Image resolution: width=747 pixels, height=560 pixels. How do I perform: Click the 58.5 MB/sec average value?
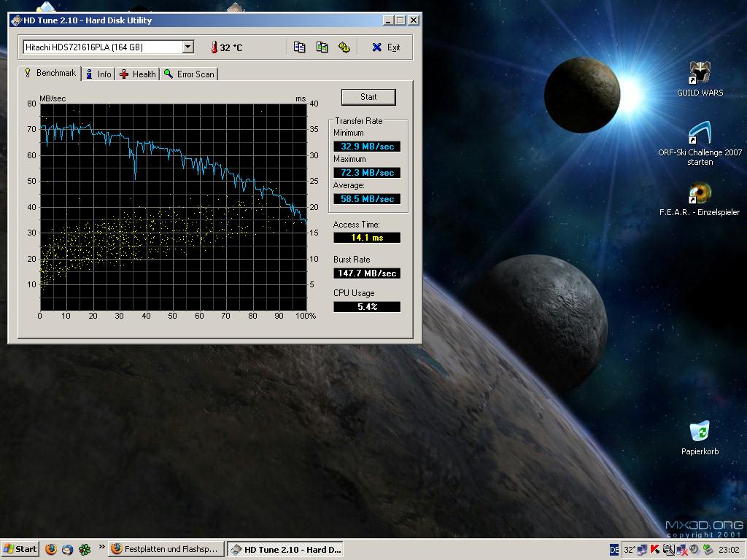point(368,198)
